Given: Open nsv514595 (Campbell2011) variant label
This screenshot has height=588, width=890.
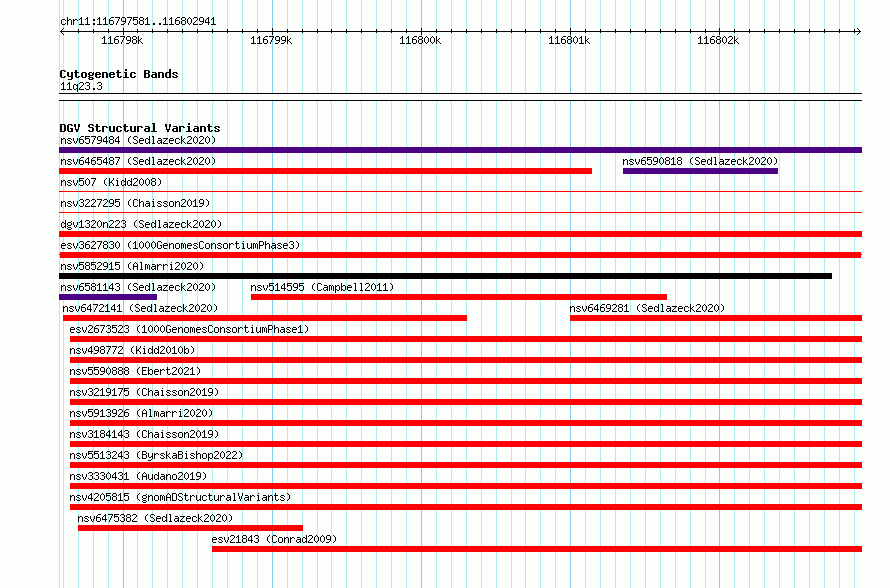Looking at the screenshot, I should (x=322, y=287).
